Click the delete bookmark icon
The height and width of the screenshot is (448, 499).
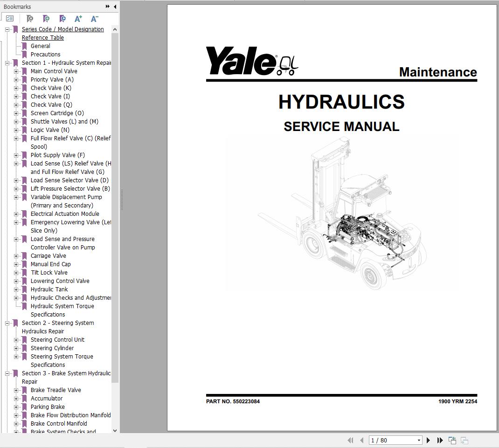click(29, 19)
